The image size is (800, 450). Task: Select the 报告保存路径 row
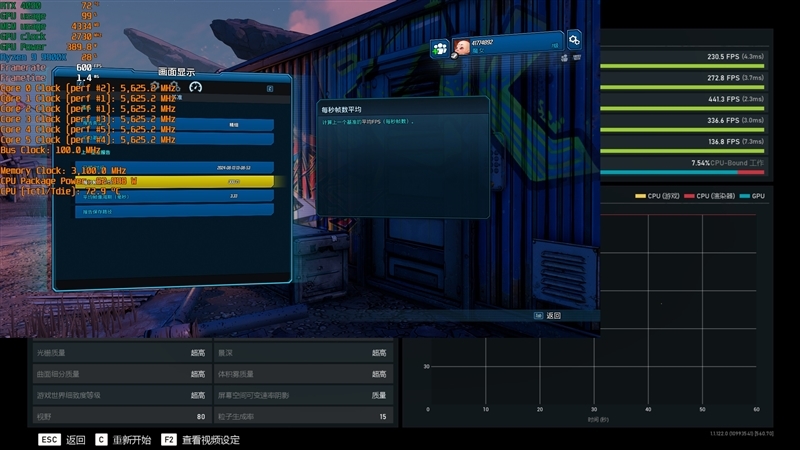[174, 211]
